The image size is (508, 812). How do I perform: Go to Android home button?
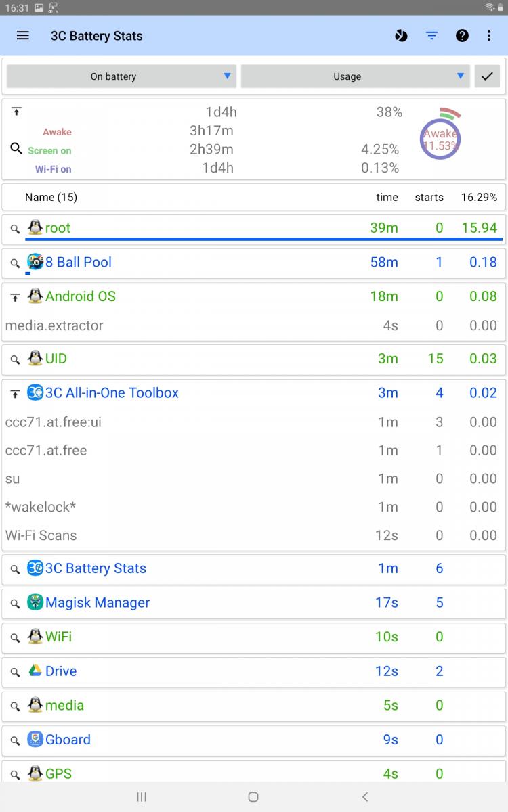(x=253, y=797)
